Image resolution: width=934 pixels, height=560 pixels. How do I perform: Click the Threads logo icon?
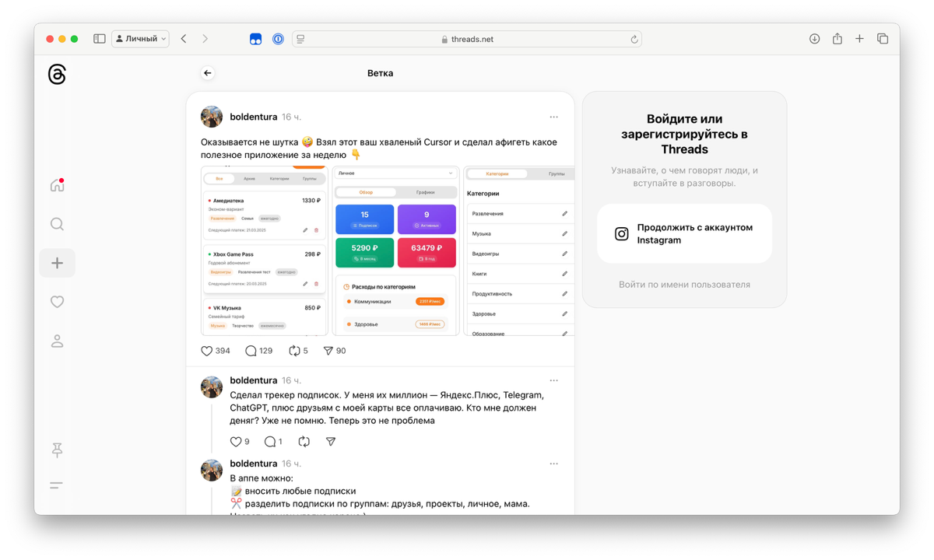[57, 74]
